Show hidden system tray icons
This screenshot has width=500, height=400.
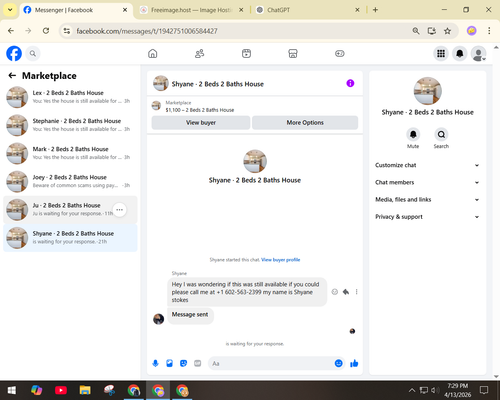click(x=412, y=390)
